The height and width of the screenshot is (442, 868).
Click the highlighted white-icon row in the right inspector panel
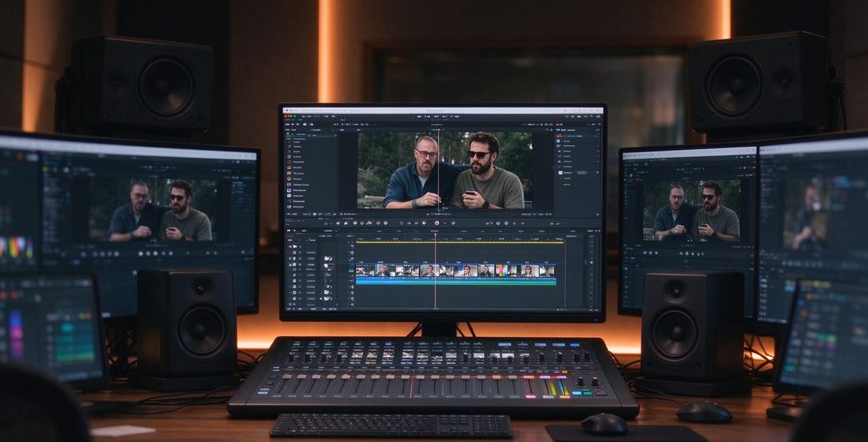578,173
